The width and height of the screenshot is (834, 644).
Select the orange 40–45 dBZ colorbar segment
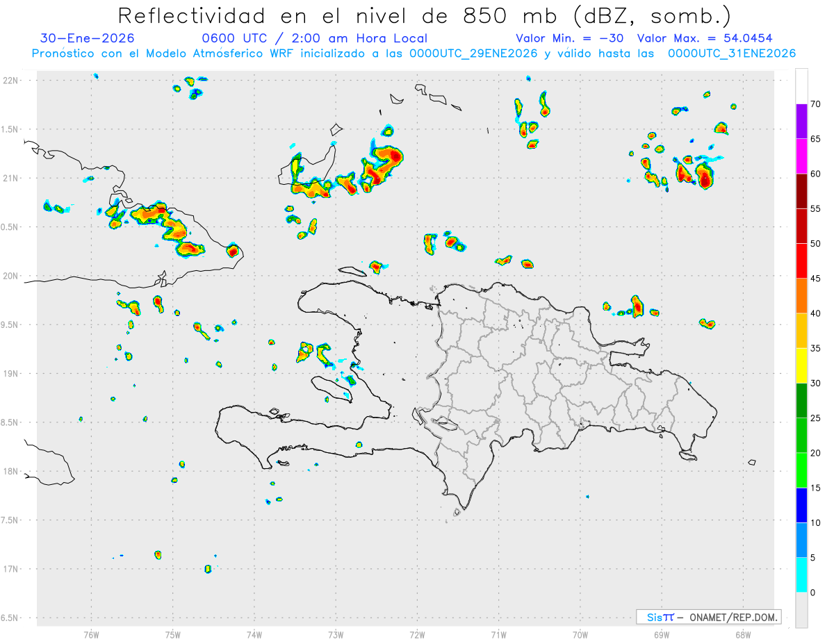coord(801,296)
